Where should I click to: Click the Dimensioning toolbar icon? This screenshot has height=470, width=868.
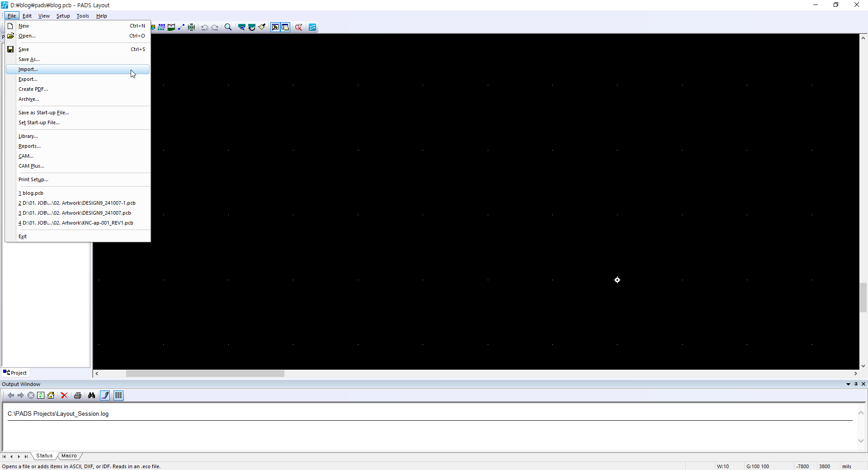pos(171,27)
